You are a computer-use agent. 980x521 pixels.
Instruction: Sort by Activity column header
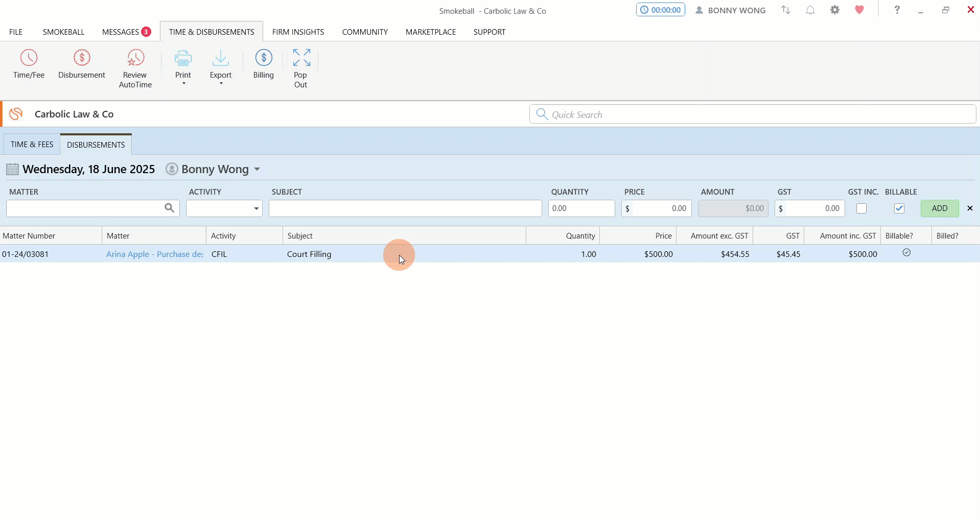[244, 235]
